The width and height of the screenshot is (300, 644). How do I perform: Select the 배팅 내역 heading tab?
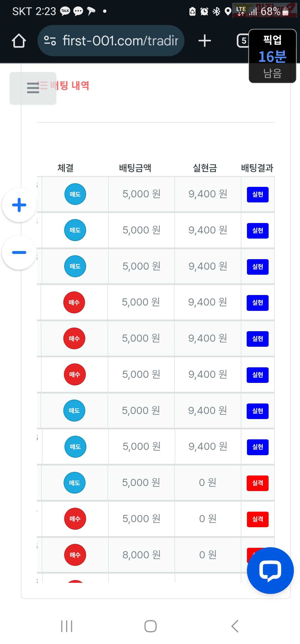[x=69, y=85]
